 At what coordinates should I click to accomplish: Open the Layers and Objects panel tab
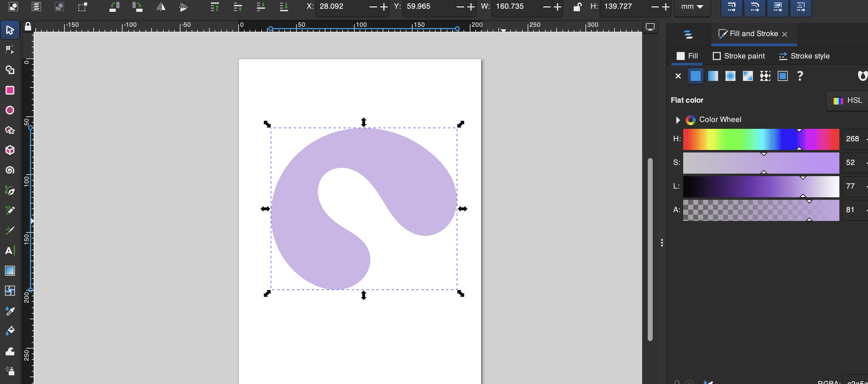coord(688,34)
